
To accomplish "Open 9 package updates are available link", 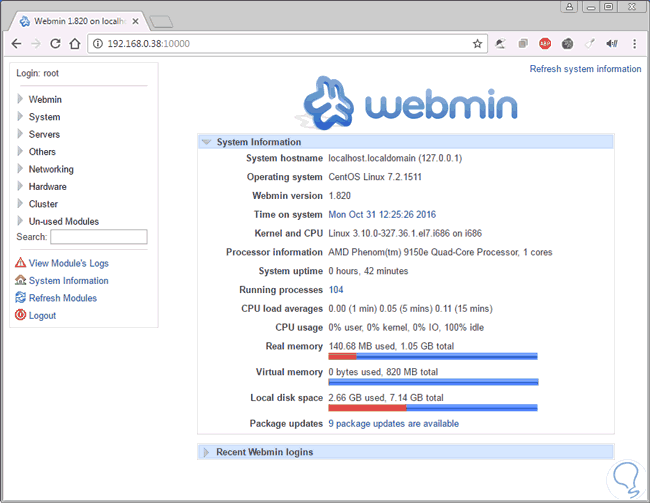I will (x=393, y=423).
